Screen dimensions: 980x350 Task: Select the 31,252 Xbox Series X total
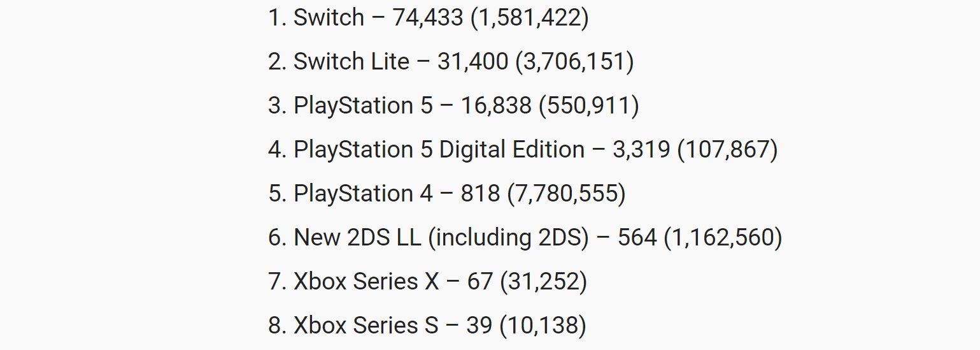[543, 282]
